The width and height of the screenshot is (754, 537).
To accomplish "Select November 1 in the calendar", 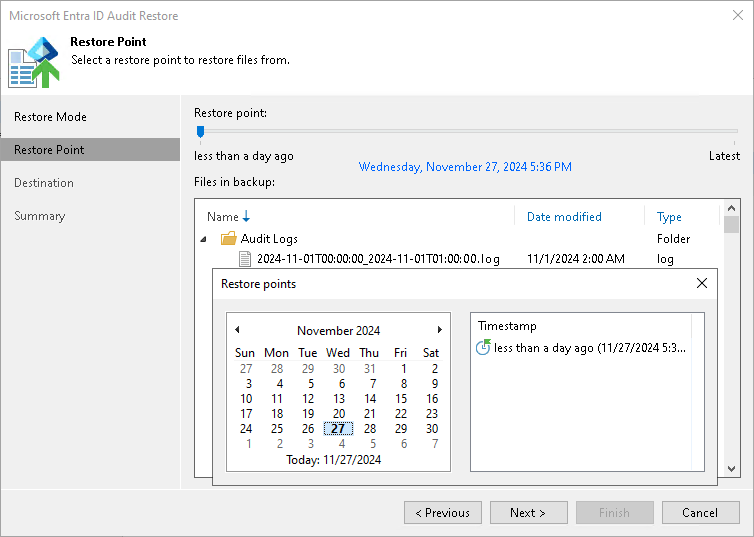I will click(404, 369).
